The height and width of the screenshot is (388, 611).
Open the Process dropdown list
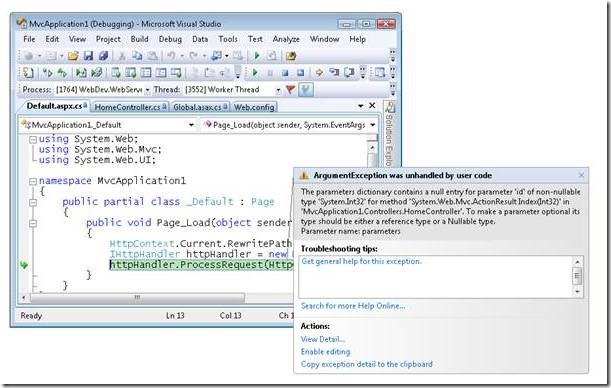click(148, 90)
